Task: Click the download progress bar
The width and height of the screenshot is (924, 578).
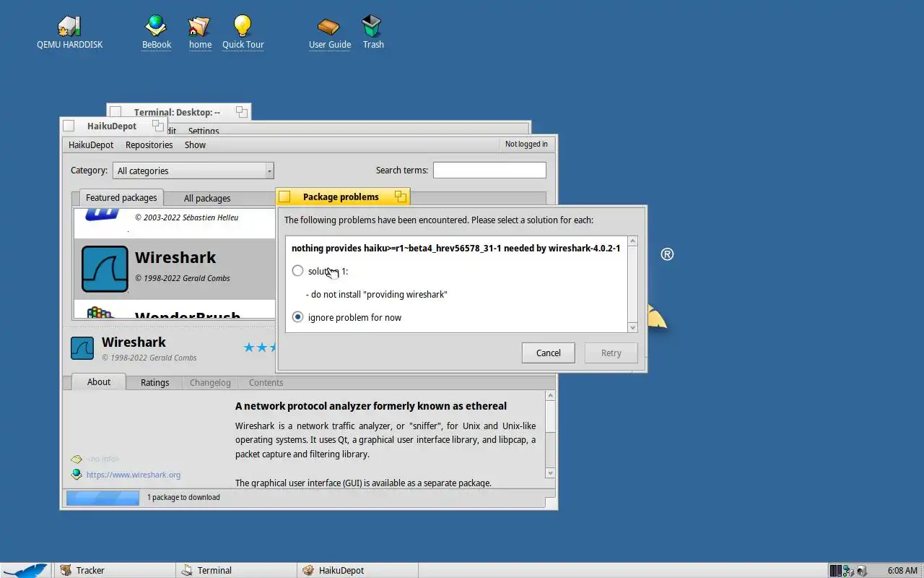Action: (x=103, y=497)
